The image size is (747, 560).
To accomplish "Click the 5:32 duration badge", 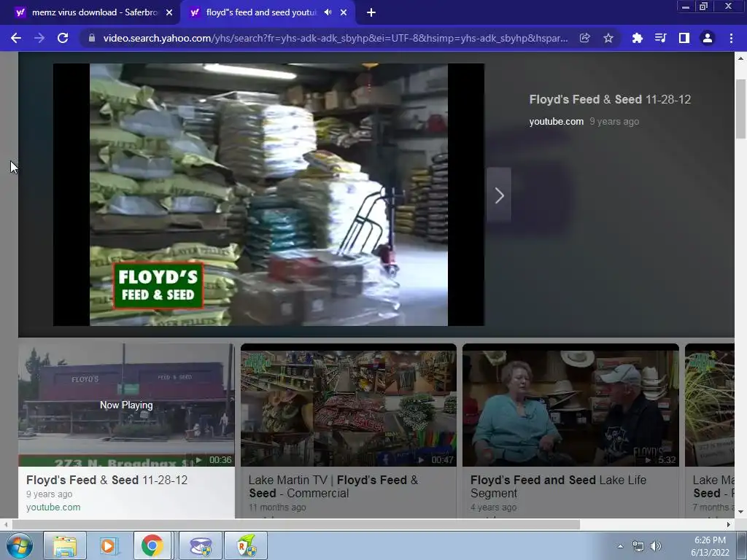I will tap(661, 460).
